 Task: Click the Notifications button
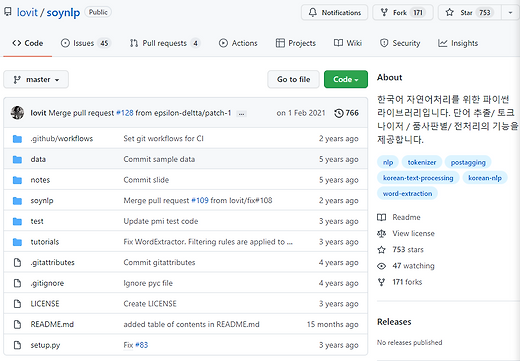[334, 13]
